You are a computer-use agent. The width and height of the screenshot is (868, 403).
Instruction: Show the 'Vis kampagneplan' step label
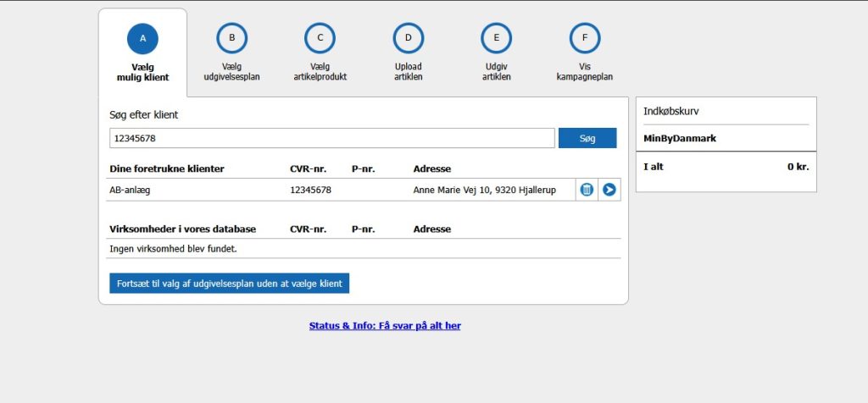pos(584,72)
